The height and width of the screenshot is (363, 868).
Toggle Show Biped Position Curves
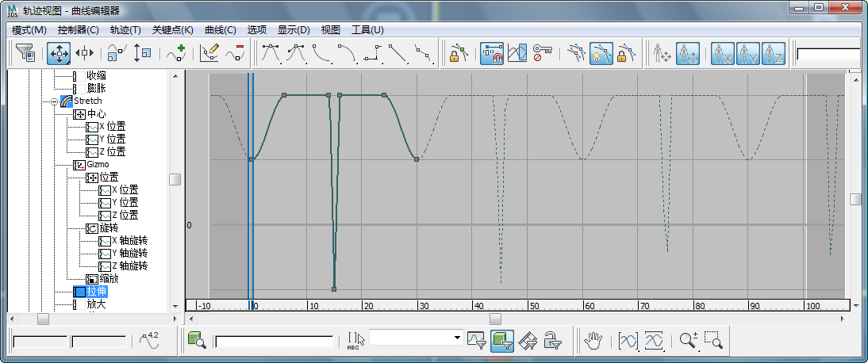[x=662, y=54]
